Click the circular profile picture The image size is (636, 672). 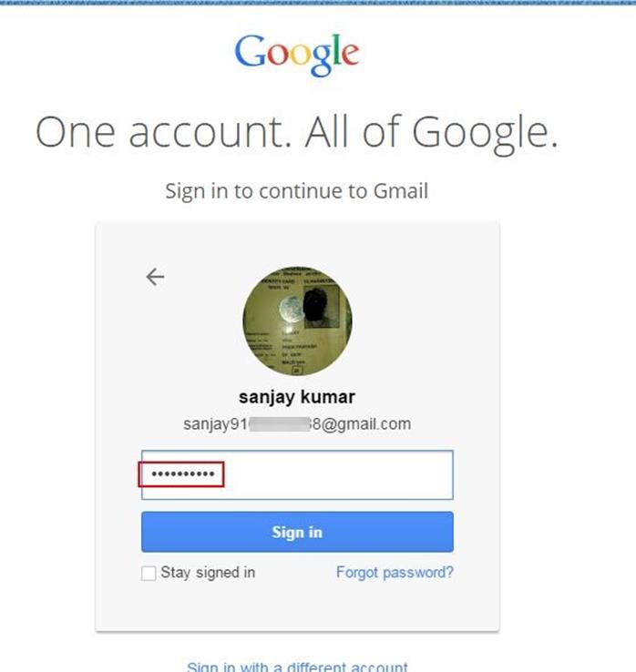(297, 321)
